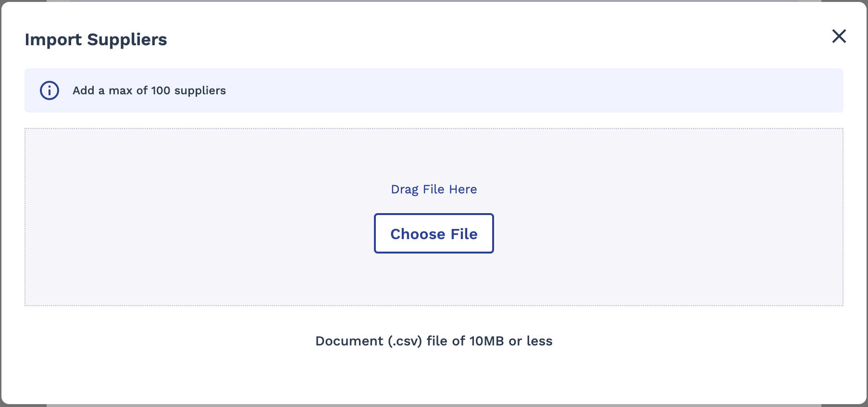The height and width of the screenshot is (407, 868).
Task: Click the 'Document' word below drop zone
Action: pos(349,341)
